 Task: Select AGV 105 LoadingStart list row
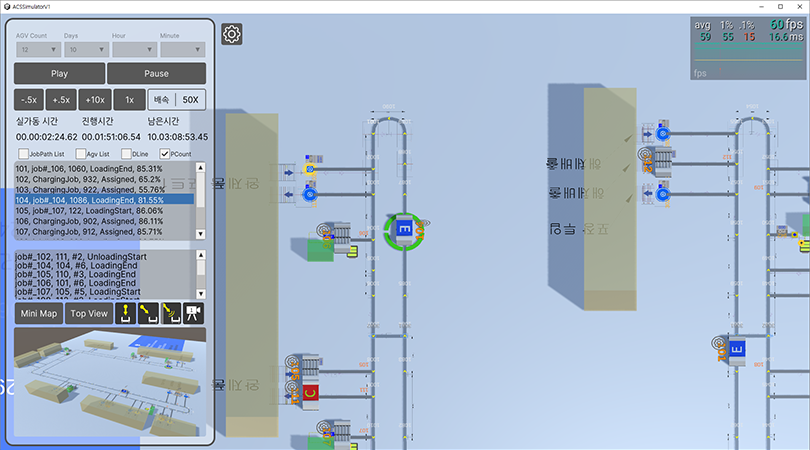click(100, 211)
